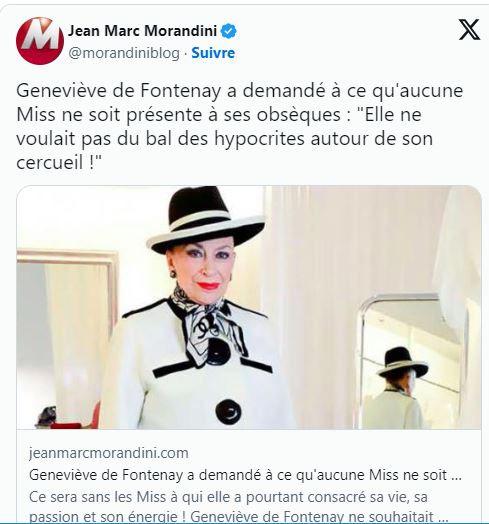Open card headline about Geneviève de Fontenay
This screenshot has width=489, height=524.
click(245, 475)
